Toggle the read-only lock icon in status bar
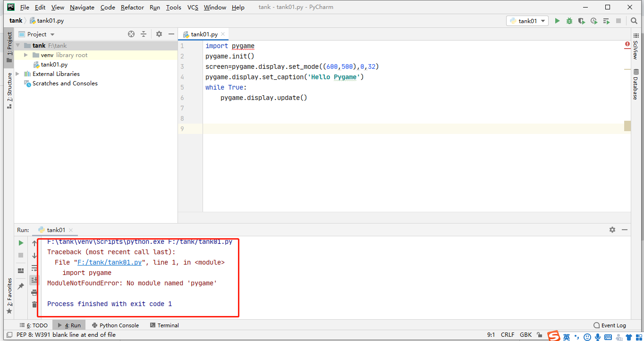644x341 pixels. click(x=540, y=335)
